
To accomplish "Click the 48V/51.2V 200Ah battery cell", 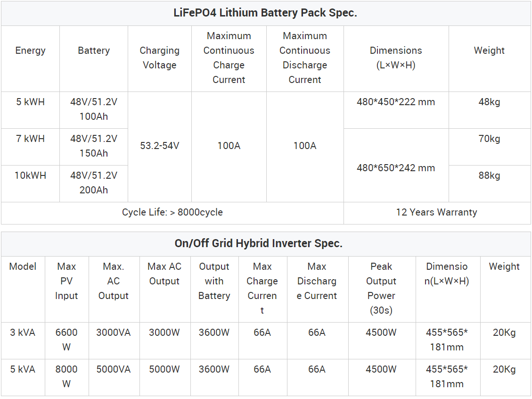I will [94, 184].
